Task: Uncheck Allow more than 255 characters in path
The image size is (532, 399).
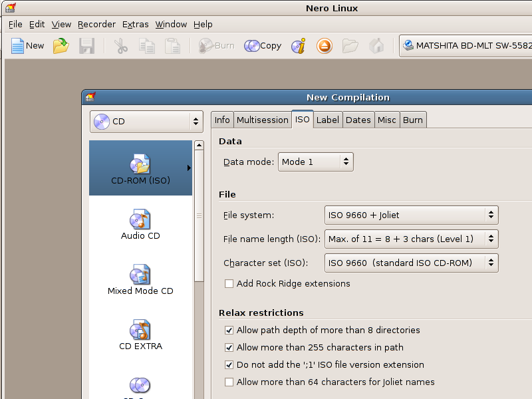Action: click(229, 347)
